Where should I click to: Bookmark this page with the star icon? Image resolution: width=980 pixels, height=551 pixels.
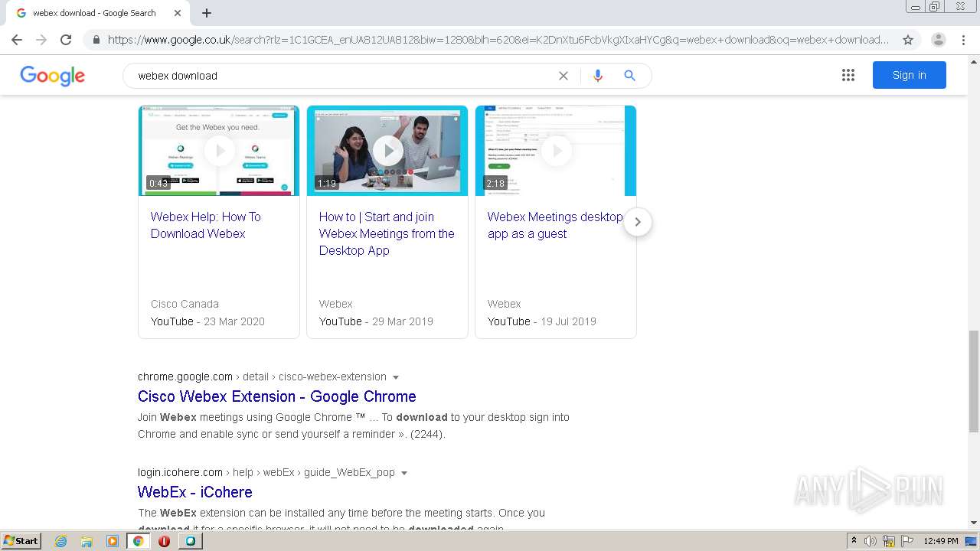click(908, 40)
